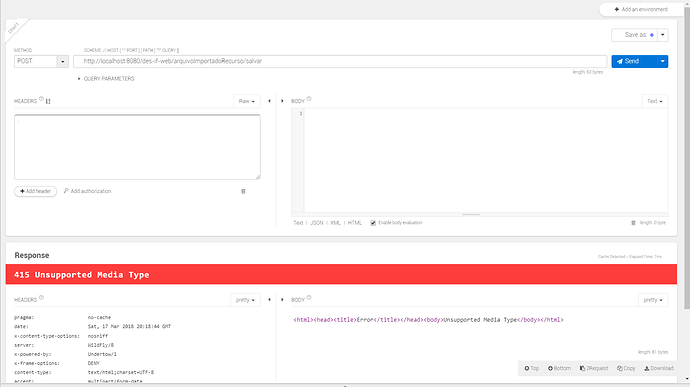Download the response body
Screen dimensions: 690x387
coord(659,369)
